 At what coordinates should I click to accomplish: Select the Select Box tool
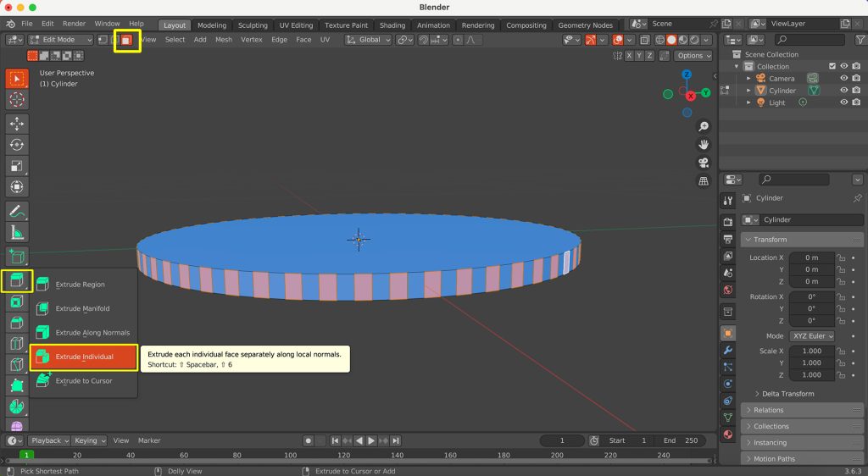click(17, 79)
